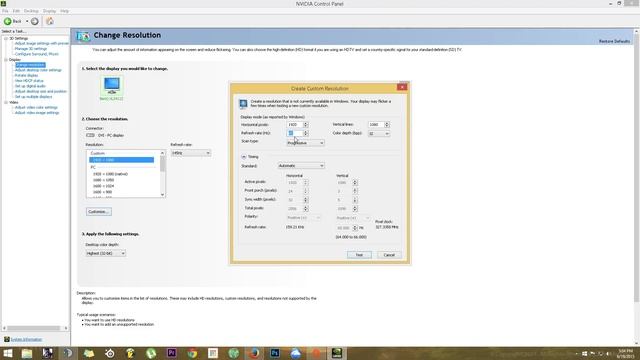
Task: Open the Display menu
Action: [49, 11]
